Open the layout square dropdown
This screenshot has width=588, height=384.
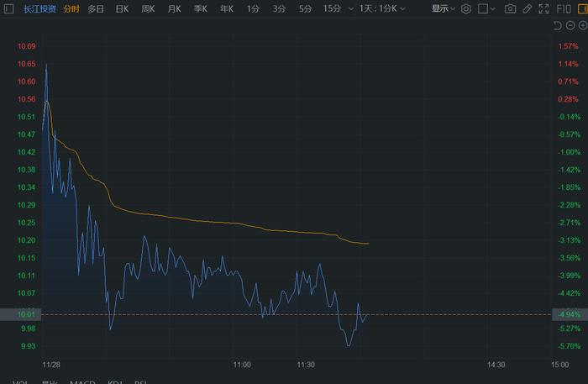click(x=487, y=8)
